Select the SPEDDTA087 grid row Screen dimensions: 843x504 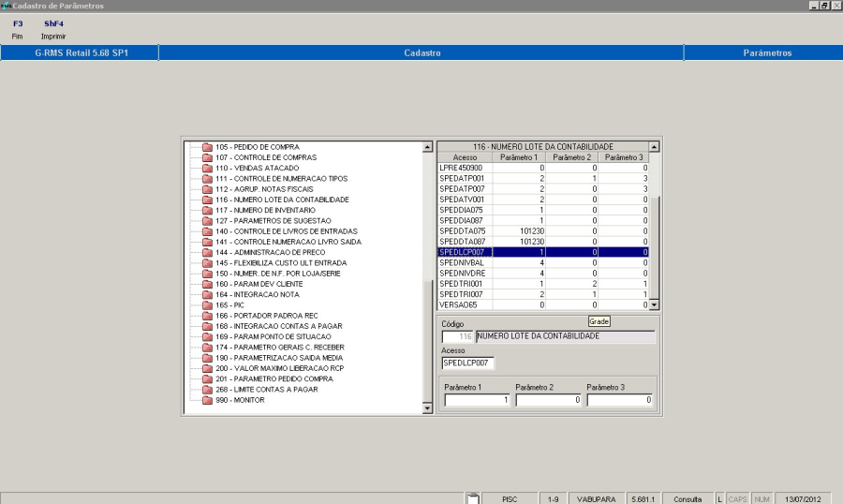point(543,242)
